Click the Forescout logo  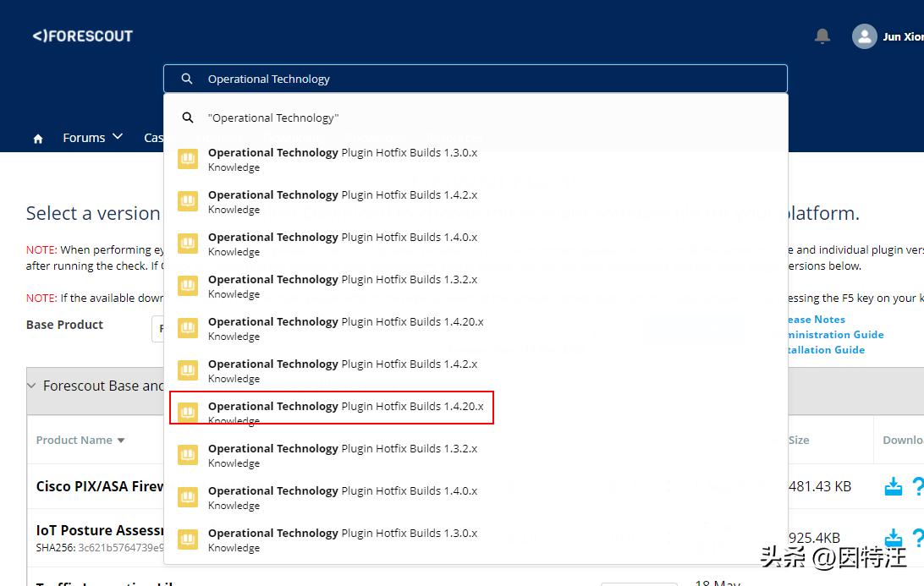(82, 36)
